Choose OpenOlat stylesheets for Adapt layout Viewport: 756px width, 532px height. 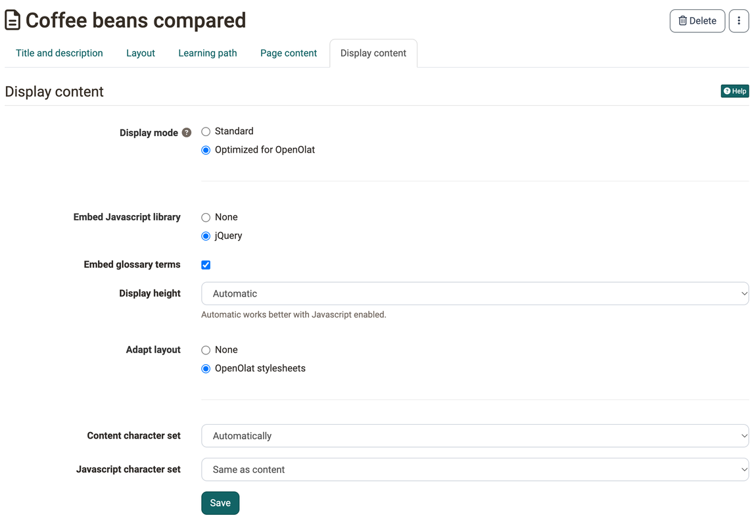click(x=206, y=369)
